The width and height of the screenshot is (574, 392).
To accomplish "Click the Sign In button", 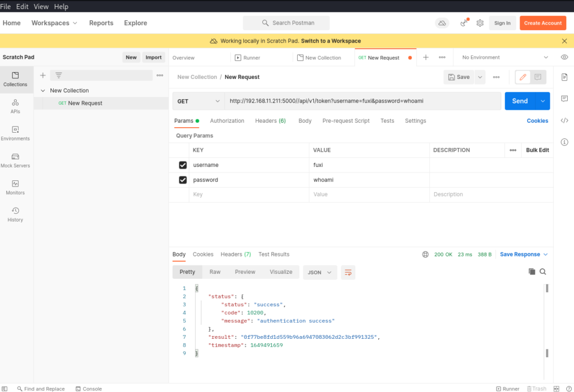I will click(502, 23).
